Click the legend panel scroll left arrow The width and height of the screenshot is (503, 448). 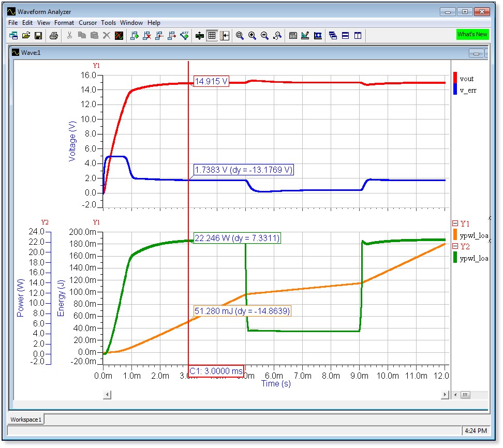pyautogui.click(x=455, y=395)
